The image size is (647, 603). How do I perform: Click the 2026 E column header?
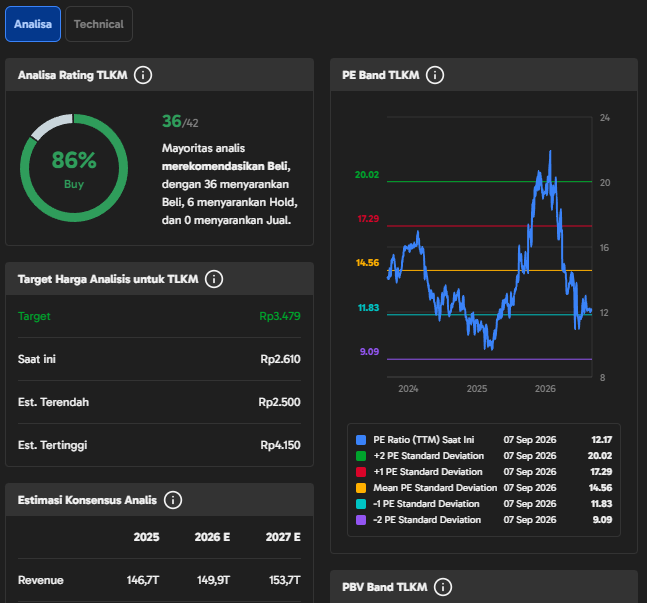tap(212, 537)
